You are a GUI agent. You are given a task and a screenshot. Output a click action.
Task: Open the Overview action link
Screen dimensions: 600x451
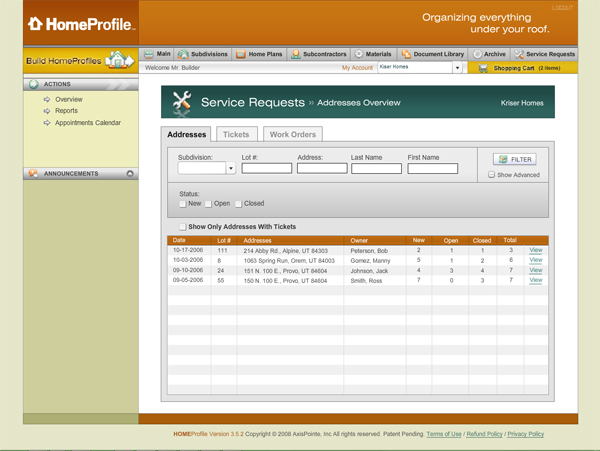click(x=69, y=99)
